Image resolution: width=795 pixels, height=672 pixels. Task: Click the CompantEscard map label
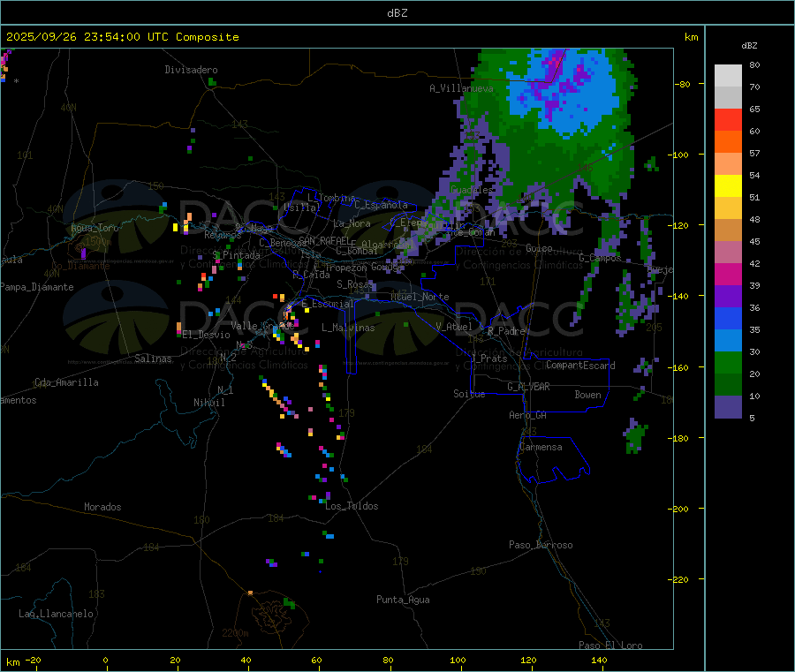click(x=580, y=366)
